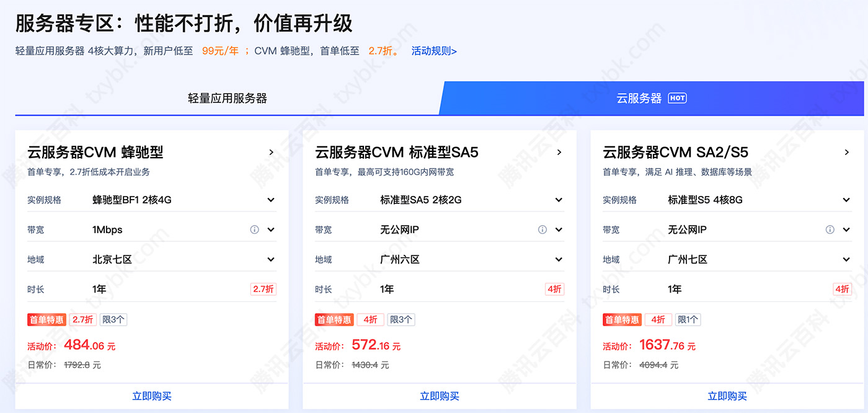This screenshot has height=413, width=868.
Task: Switch to the 云服务器 tab
Action: (x=651, y=98)
